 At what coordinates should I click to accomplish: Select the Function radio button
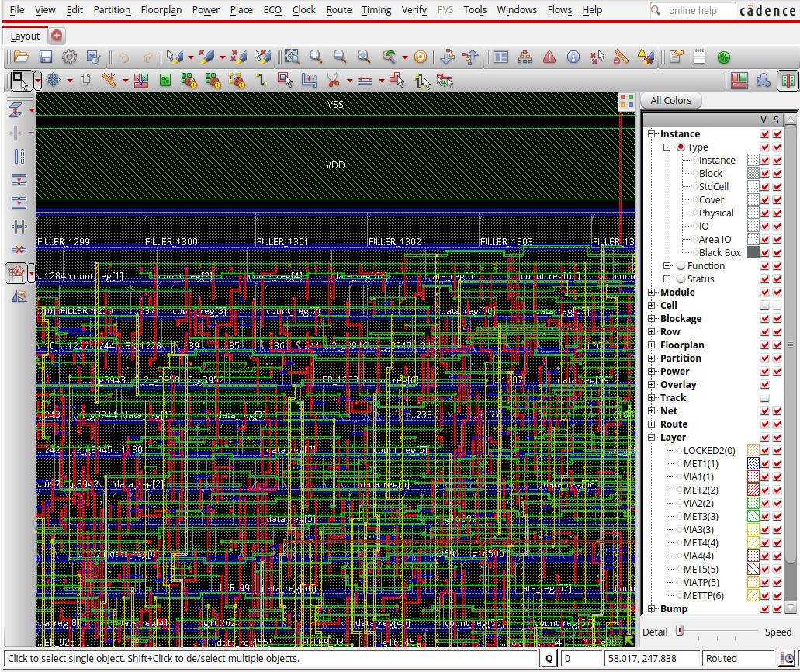(681, 266)
